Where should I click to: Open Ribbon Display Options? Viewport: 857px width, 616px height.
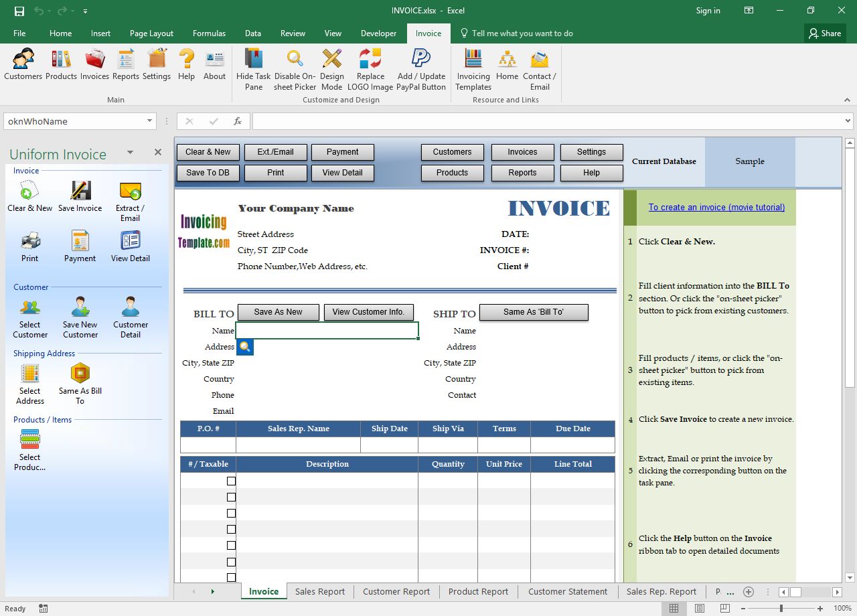749,11
